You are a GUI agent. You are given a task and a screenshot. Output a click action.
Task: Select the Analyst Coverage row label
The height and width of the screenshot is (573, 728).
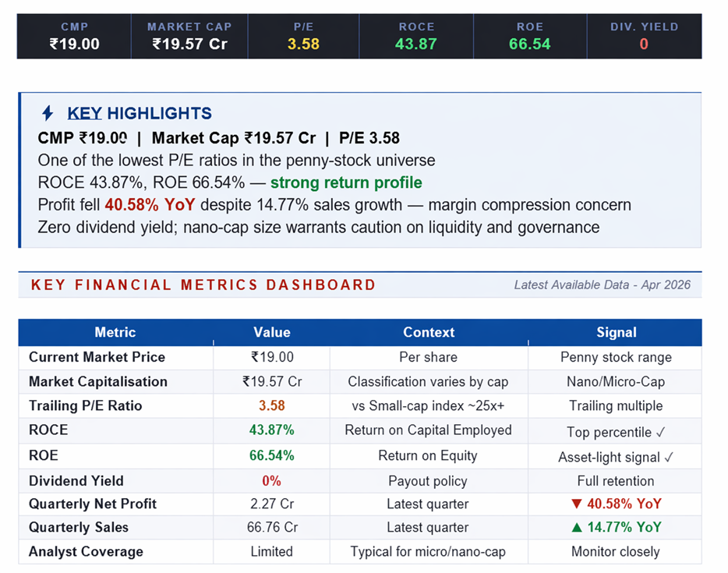86,551
